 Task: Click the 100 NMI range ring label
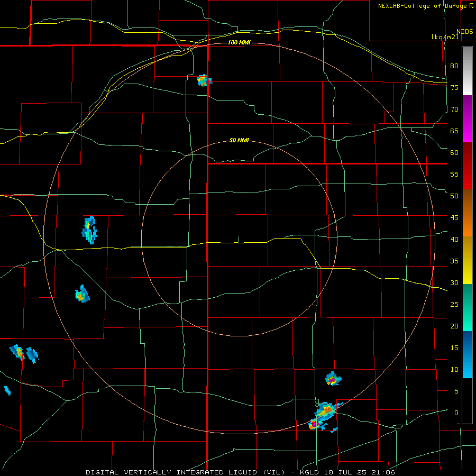pyautogui.click(x=239, y=42)
